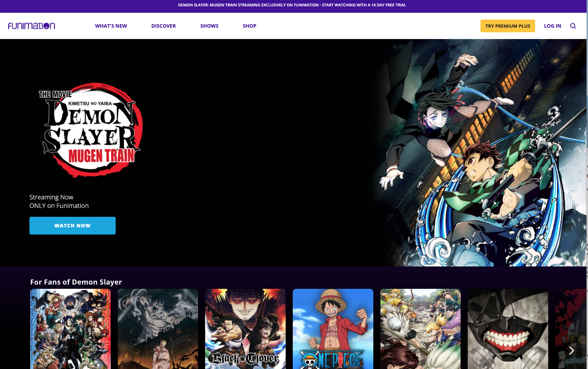This screenshot has height=369, width=588.
Task: Select the My Hero Academia poster thumbnail
Action: [70, 329]
